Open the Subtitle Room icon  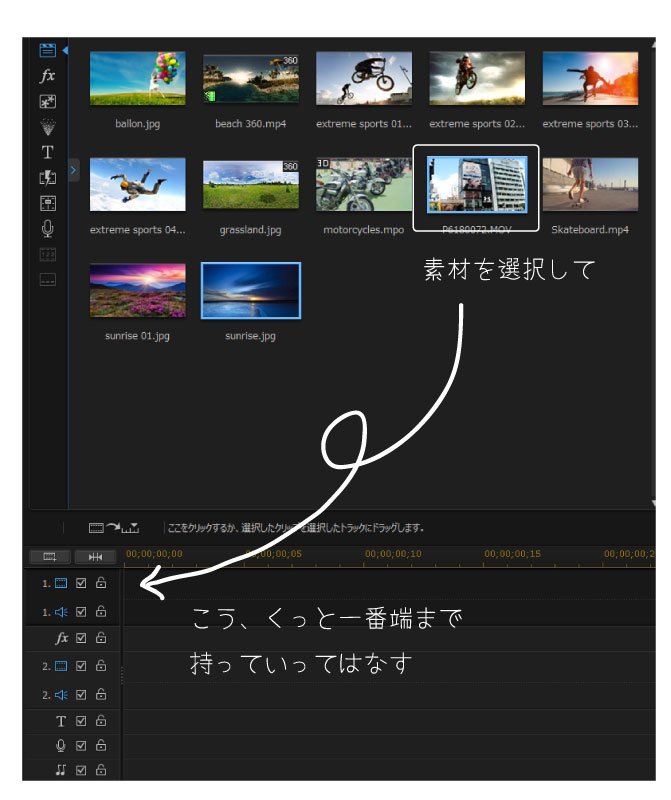(x=47, y=280)
